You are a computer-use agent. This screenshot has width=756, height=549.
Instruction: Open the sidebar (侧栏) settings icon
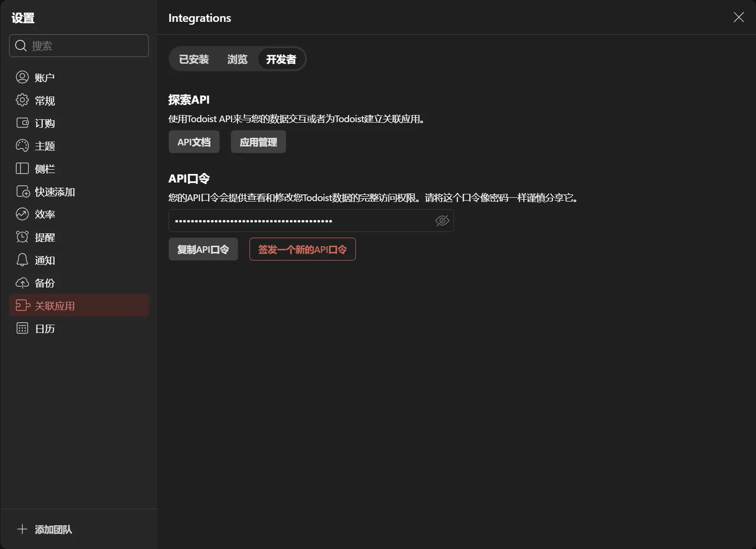[x=22, y=169]
